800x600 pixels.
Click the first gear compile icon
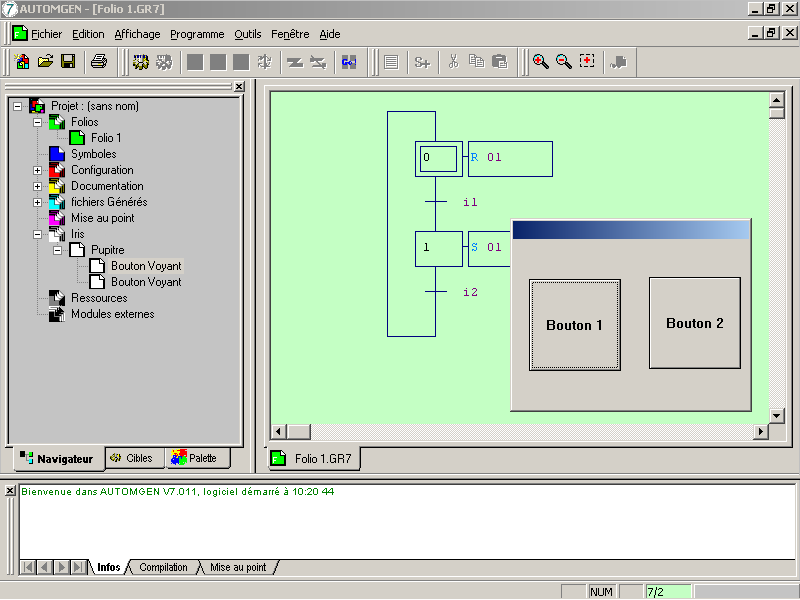141,62
